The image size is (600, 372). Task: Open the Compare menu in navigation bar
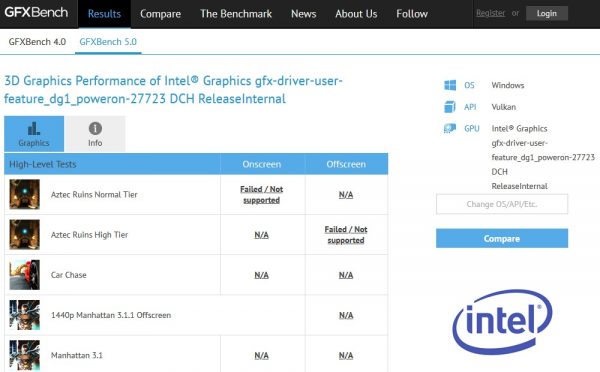(x=160, y=14)
